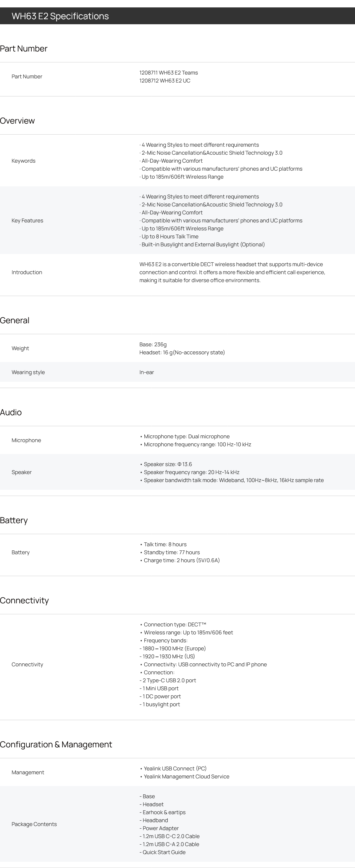
Task: Select "Microphone frequency range: 100 Hz-10 kHz"
Action: coord(196,445)
